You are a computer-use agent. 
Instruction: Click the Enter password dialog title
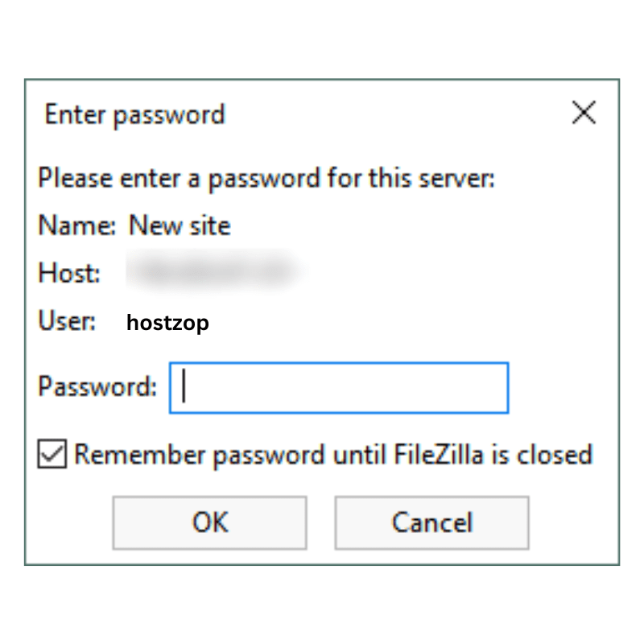tap(134, 114)
